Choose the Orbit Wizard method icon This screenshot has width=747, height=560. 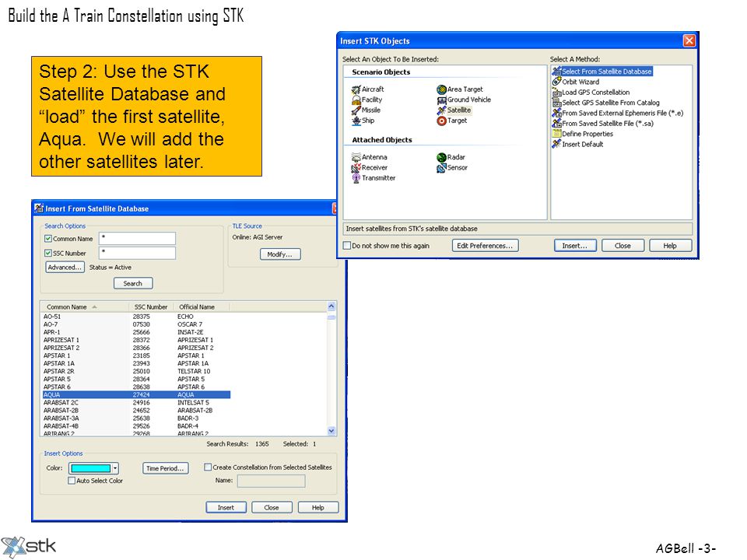(x=556, y=82)
